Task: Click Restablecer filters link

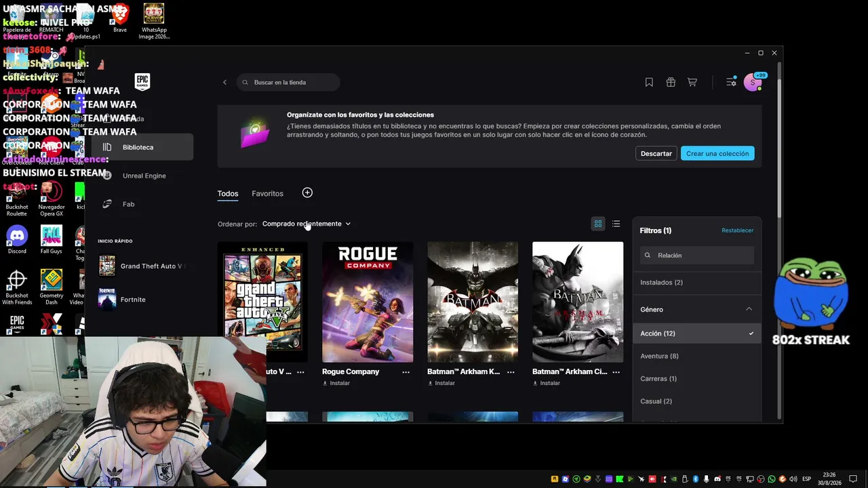Action: 737,230
